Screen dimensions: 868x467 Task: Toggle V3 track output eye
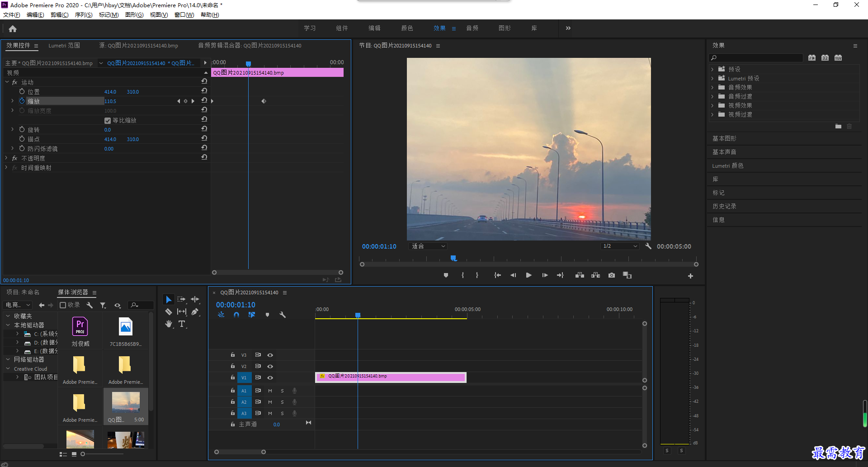coord(270,355)
